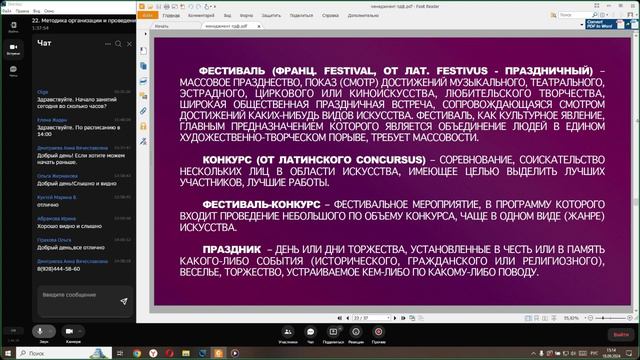The width and height of the screenshot is (640, 360).
Task: Open the Защитить ribbon tab
Action: point(271,16)
